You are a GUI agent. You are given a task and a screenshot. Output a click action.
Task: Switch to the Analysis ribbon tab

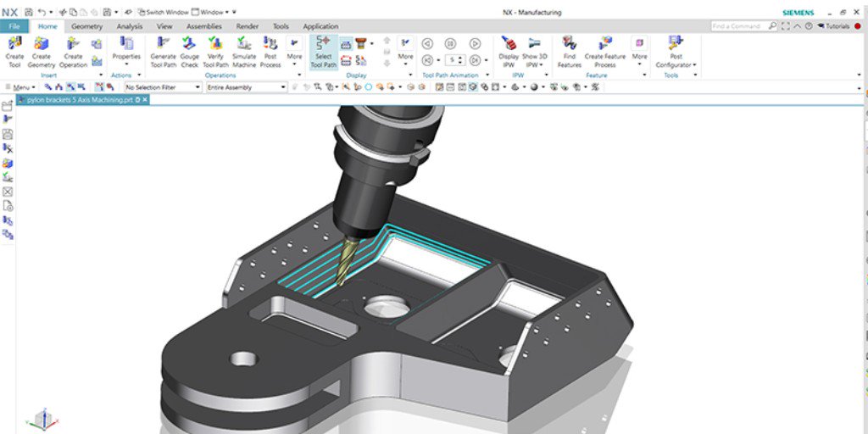tap(130, 26)
